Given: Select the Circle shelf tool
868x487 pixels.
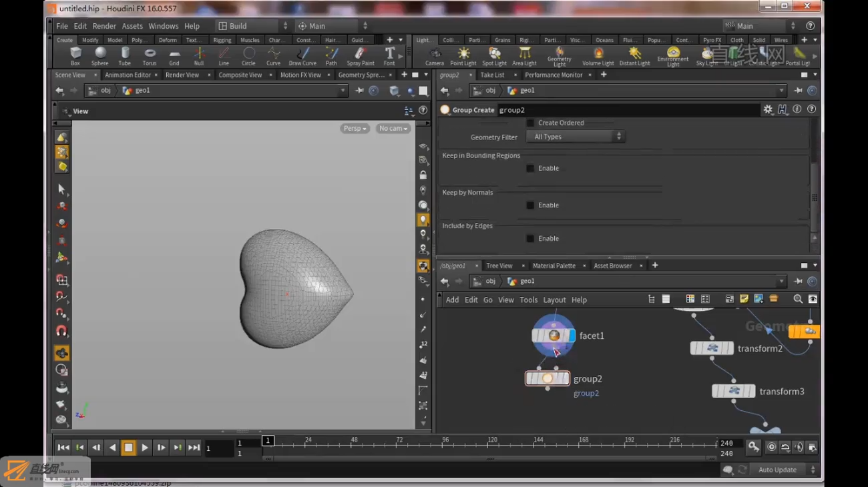Looking at the screenshot, I should tap(248, 56).
